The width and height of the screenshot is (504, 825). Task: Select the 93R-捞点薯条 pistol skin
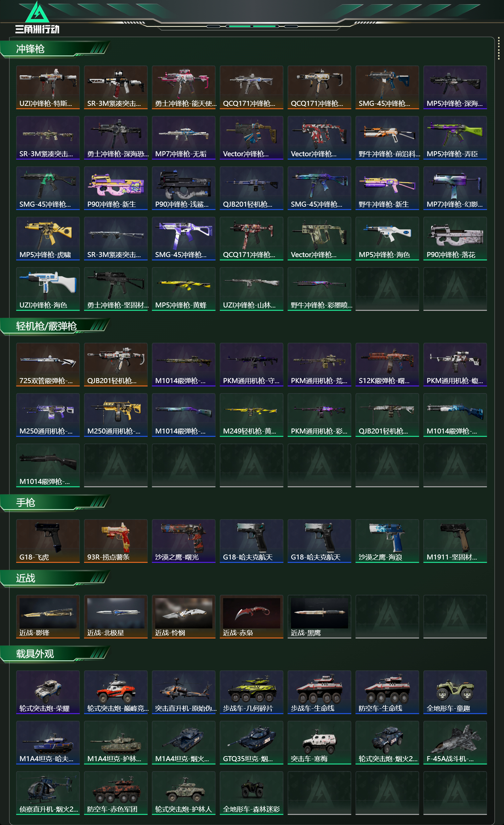(116, 541)
